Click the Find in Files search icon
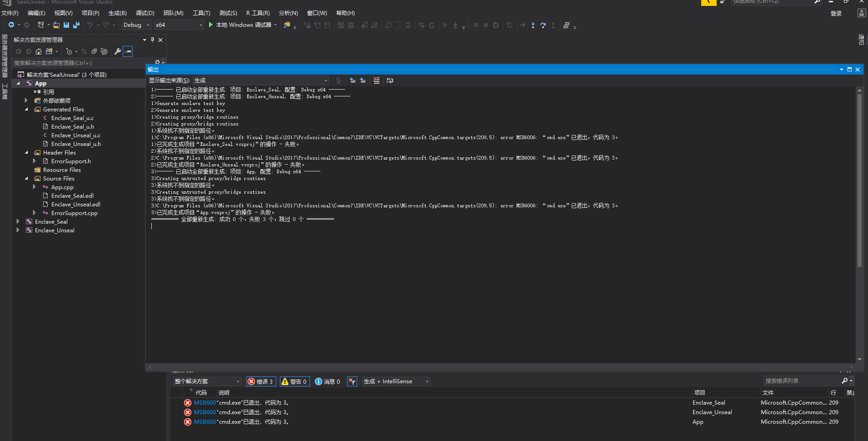The image size is (868, 441). [x=288, y=25]
